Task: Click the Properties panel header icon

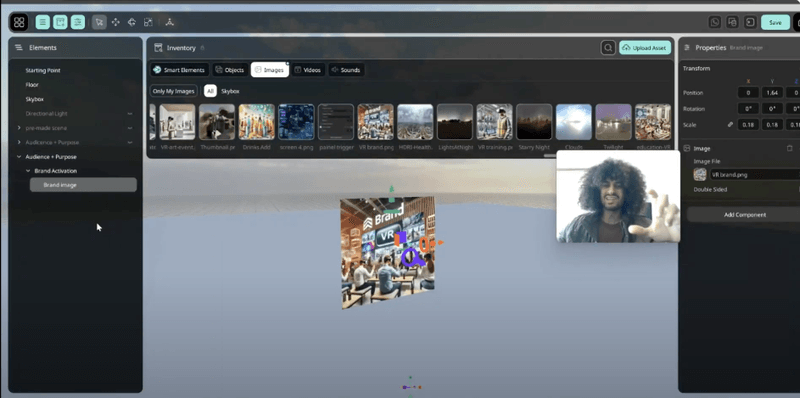Action: 686,47
